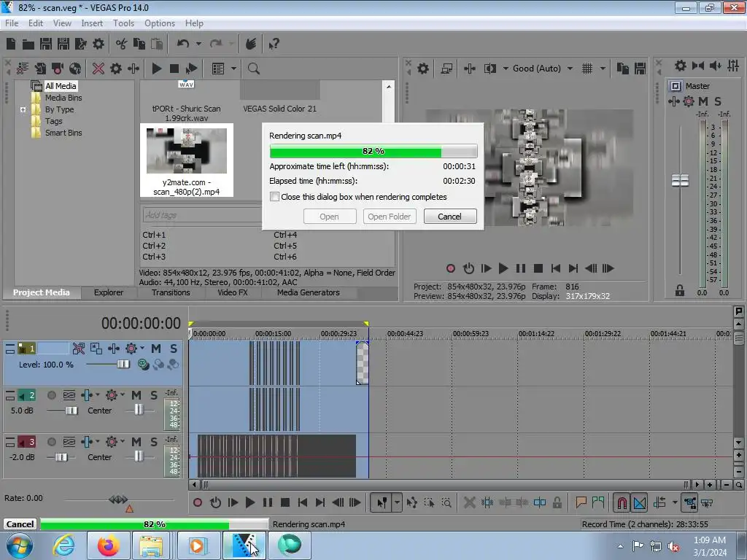Screen dimensions: 747x560
Task: Mute video track 1 with M button
Action: pyautogui.click(x=156, y=349)
